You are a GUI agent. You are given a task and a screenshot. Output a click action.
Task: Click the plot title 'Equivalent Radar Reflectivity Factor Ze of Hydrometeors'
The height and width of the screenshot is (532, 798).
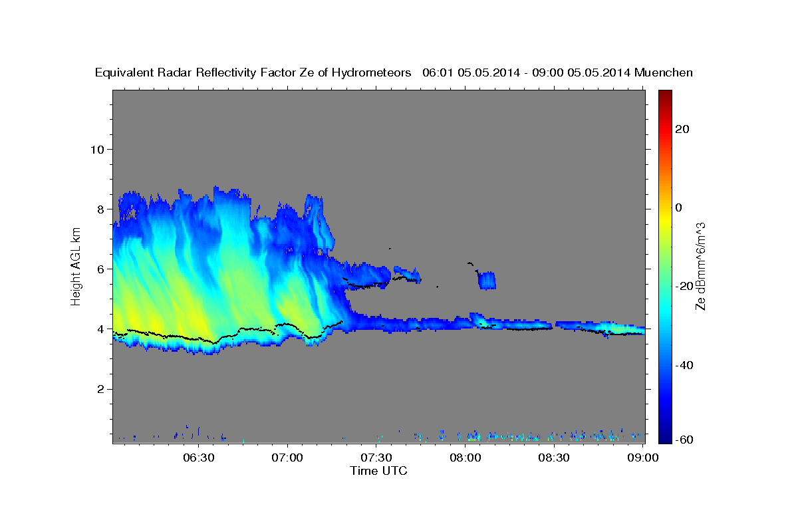tap(253, 72)
